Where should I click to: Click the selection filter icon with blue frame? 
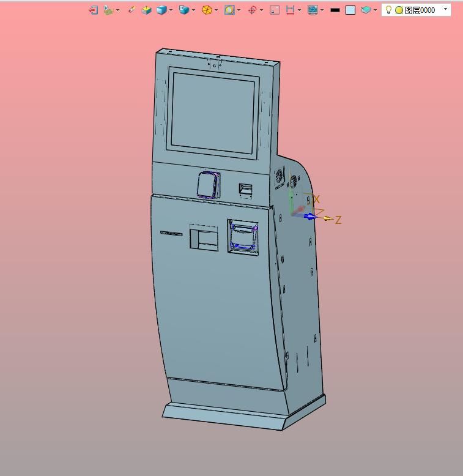[230, 10]
